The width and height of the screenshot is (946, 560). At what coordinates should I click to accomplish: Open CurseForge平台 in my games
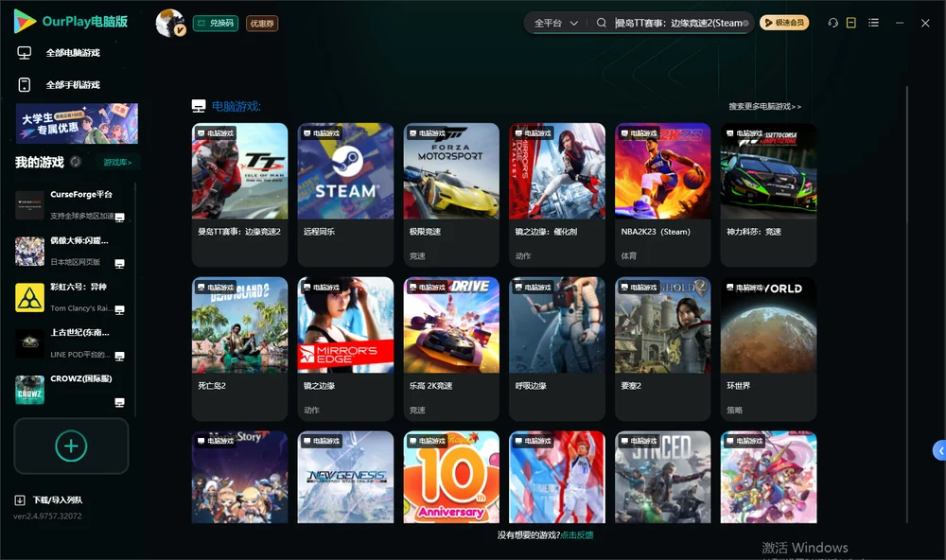(x=70, y=204)
